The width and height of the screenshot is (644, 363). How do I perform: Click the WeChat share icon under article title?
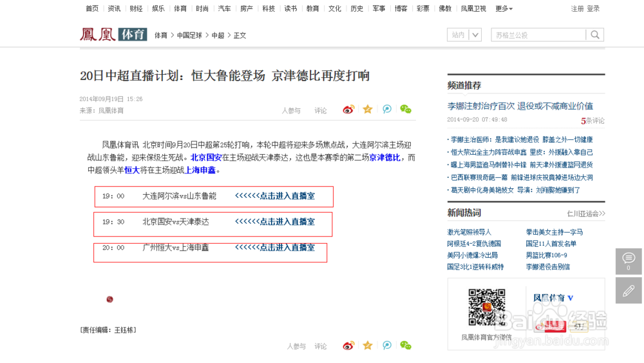(x=406, y=109)
